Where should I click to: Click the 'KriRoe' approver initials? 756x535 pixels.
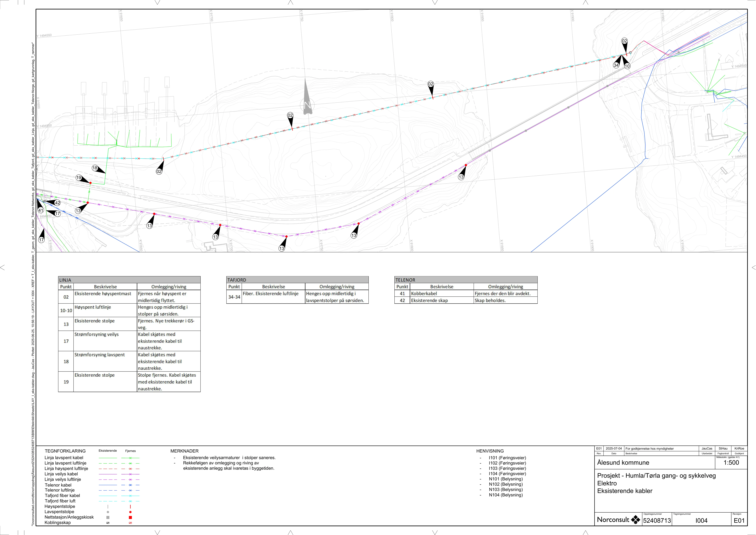click(x=739, y=449)
